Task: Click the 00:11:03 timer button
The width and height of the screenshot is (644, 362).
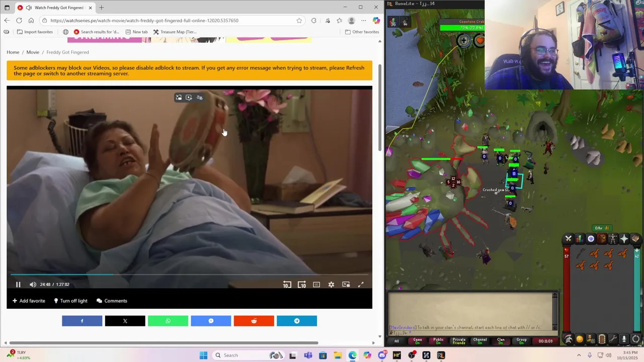Action: [x=545, y=341]
